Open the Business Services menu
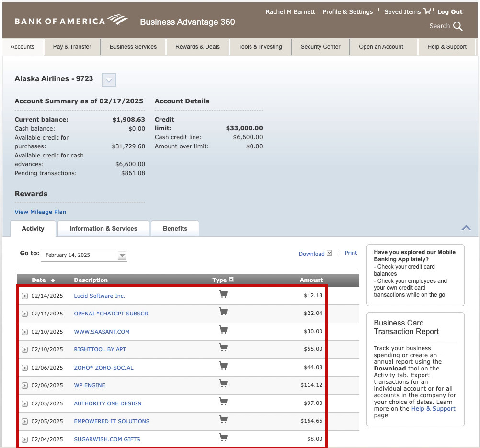The height and width of the screenshot is (448, 480). [133, 47]
